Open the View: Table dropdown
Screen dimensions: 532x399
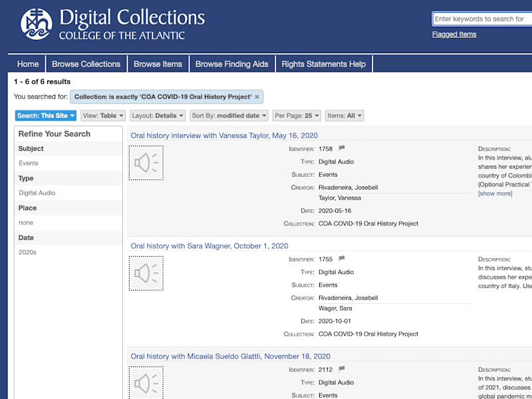103,116
